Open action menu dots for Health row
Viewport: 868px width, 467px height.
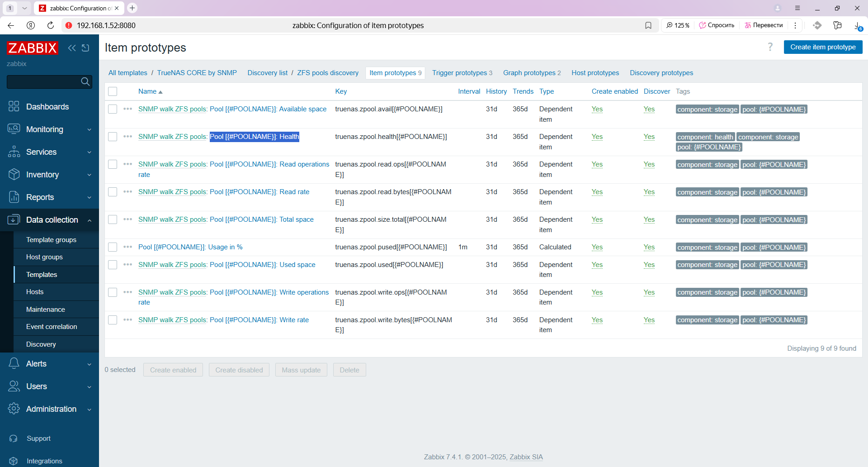tap(128, 137)
